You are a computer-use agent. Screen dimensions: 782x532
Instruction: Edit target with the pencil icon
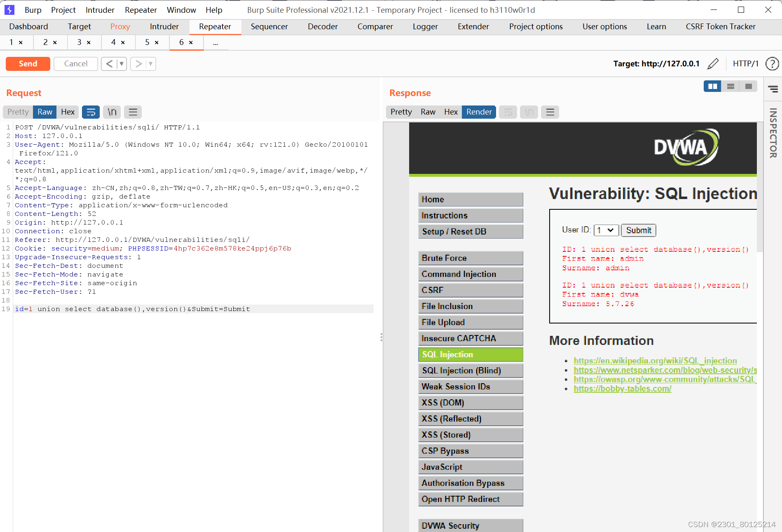[713, 63]
